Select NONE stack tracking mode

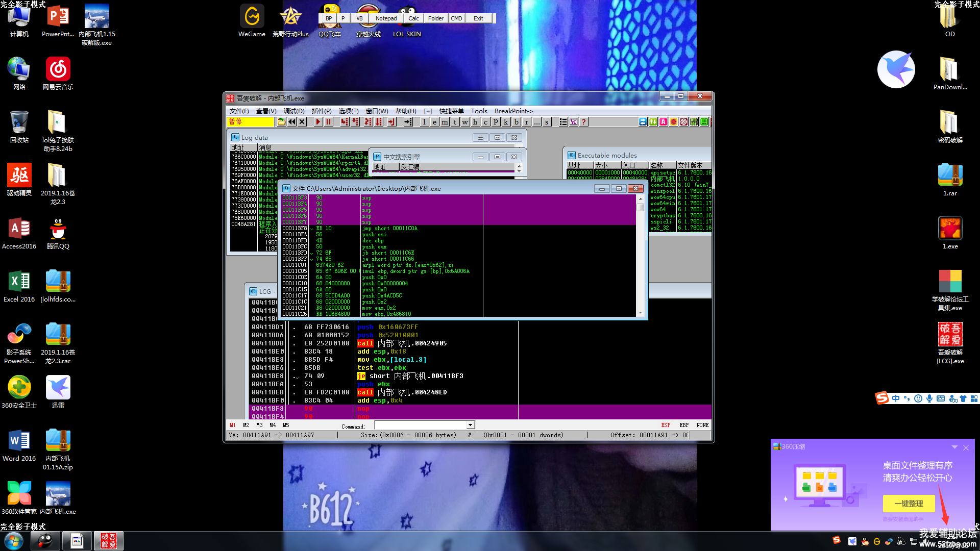702,425
